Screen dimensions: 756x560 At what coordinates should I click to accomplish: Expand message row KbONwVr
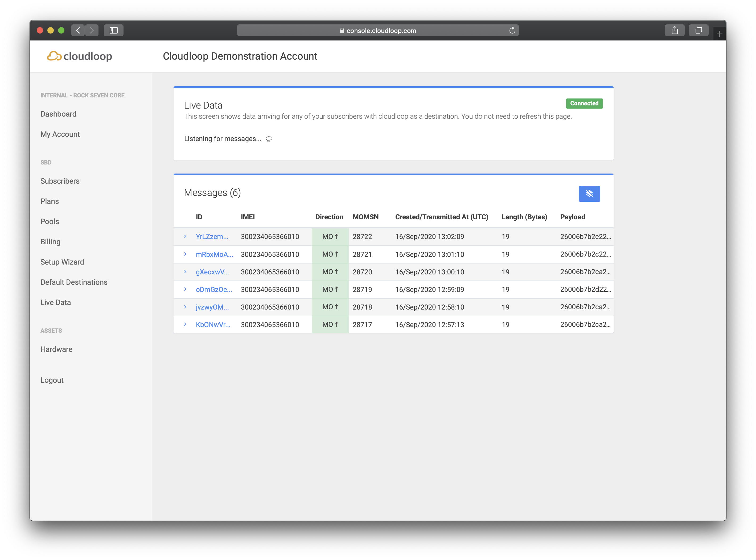tap(185, 324)
